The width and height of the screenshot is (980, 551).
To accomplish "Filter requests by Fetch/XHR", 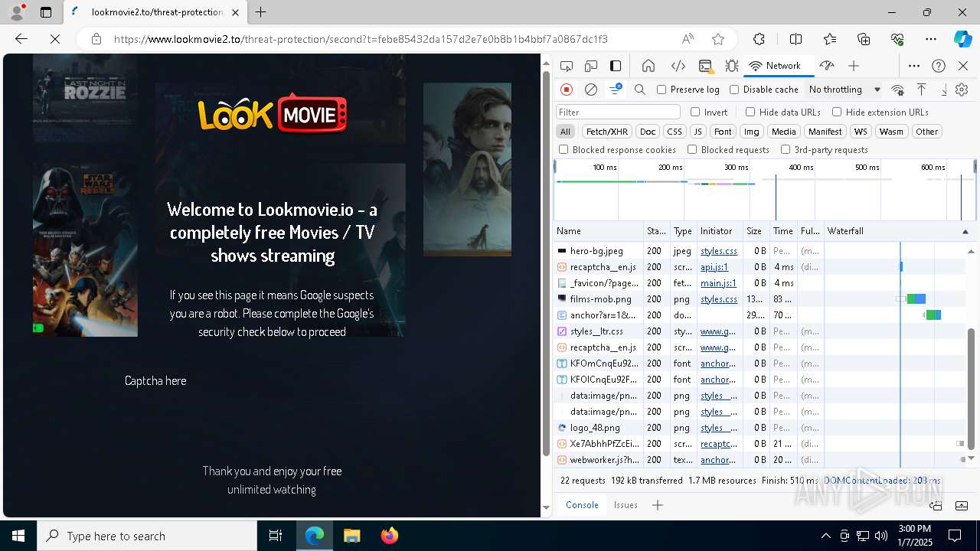I will coord(607,132).
